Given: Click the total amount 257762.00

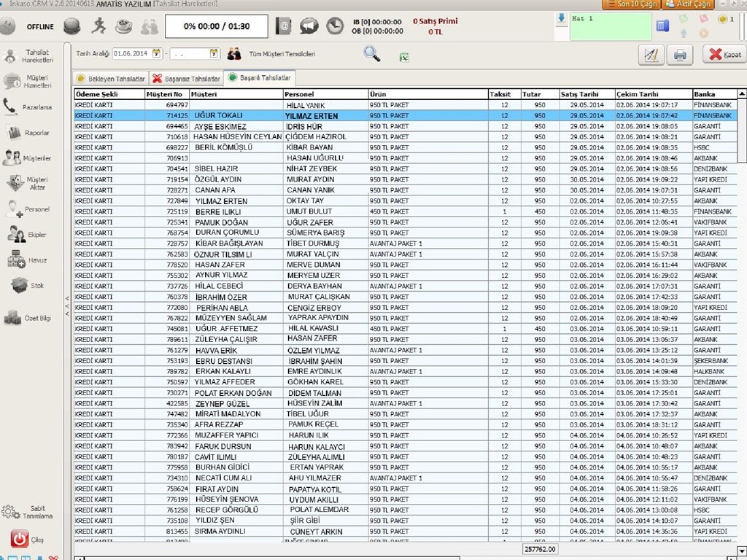Looking at the screenshot, I should pos(539,549).
